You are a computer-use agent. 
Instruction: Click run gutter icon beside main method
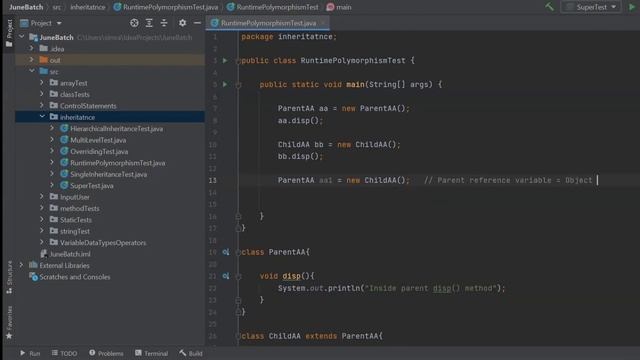point(225,84)
